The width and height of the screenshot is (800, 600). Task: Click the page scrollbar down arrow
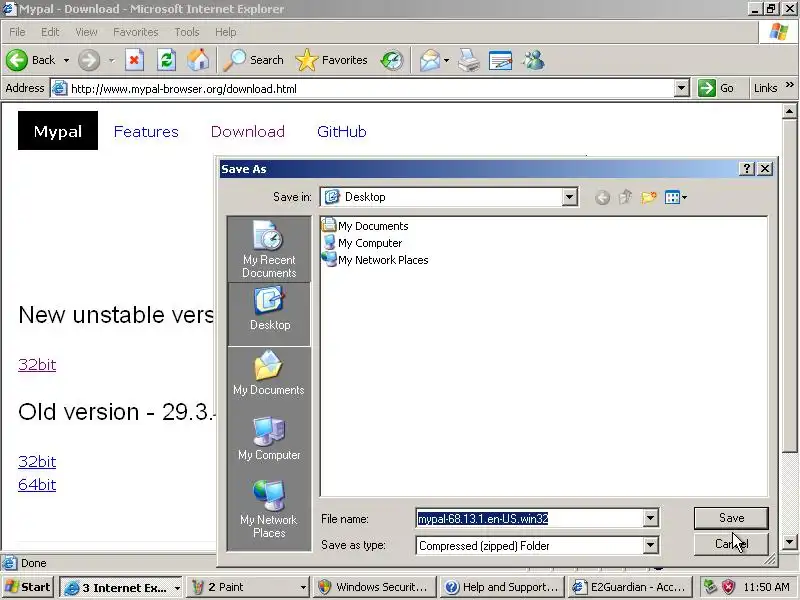tap(790, 542)
